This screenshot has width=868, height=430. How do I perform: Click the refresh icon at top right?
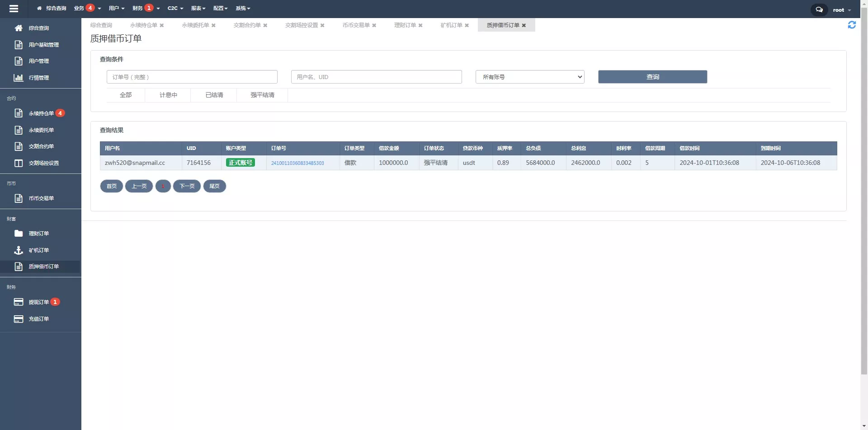(x=851, y=25)
